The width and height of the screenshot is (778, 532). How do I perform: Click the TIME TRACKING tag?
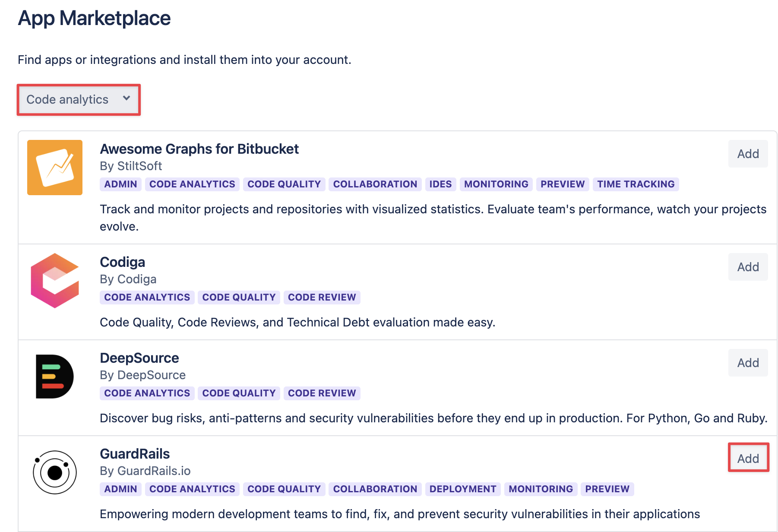click(x=636, y=184)
